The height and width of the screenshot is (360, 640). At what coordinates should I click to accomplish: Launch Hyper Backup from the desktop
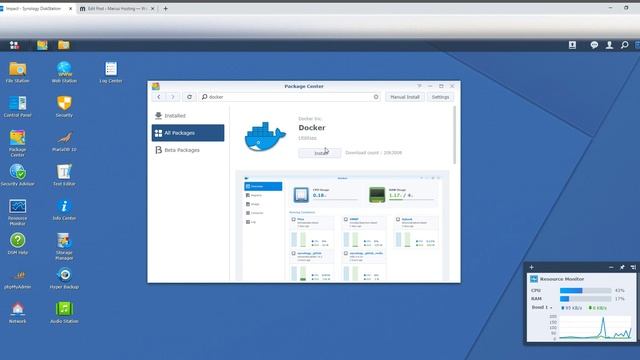[x=64, y=279]
